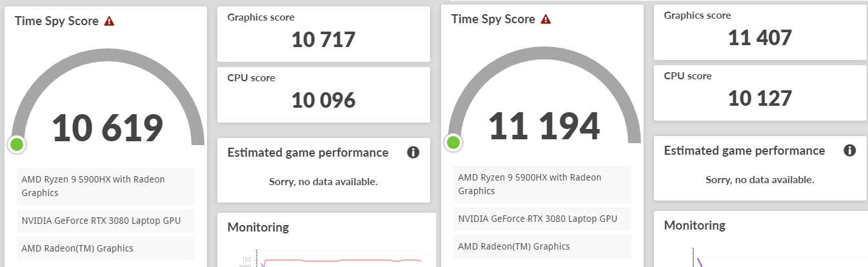
Task: Click AMD Radeon(TM) Graphics entry under 10 619
Action: tap(105, 248)
